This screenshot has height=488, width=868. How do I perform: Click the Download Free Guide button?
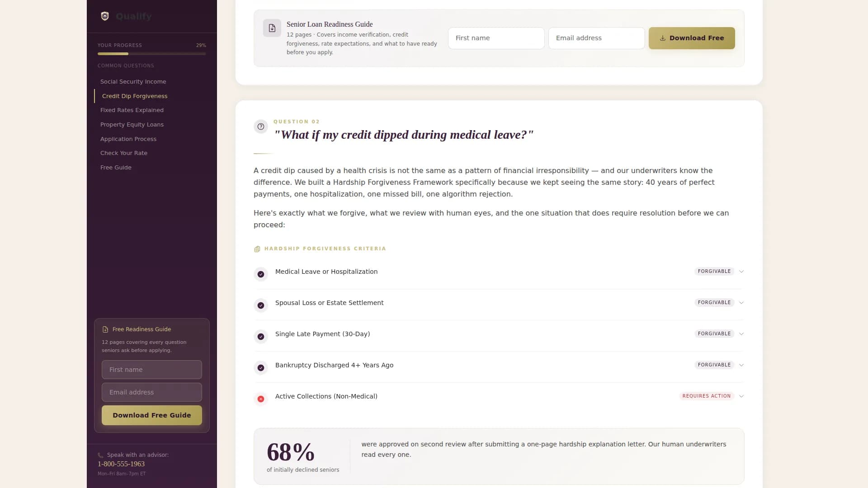(151, 415)
